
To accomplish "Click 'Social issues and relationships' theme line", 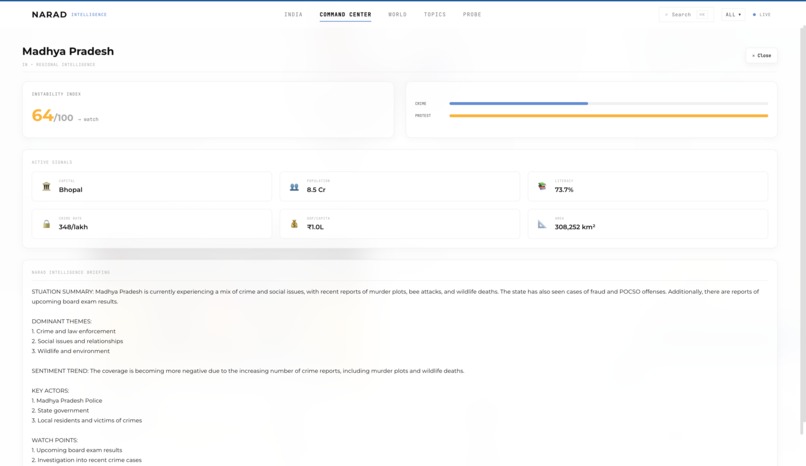I will pyautogui.click(x=77, y=341).
